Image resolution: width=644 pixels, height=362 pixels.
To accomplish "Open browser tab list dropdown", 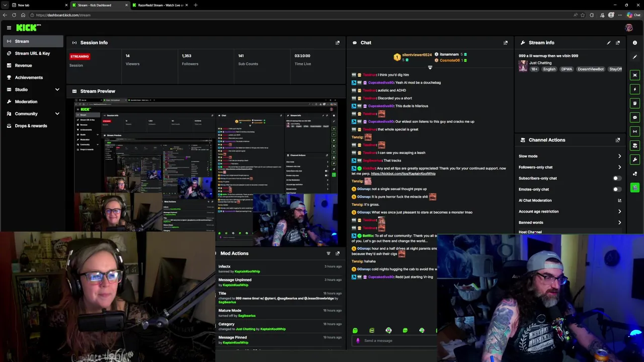I will [5, 5].
